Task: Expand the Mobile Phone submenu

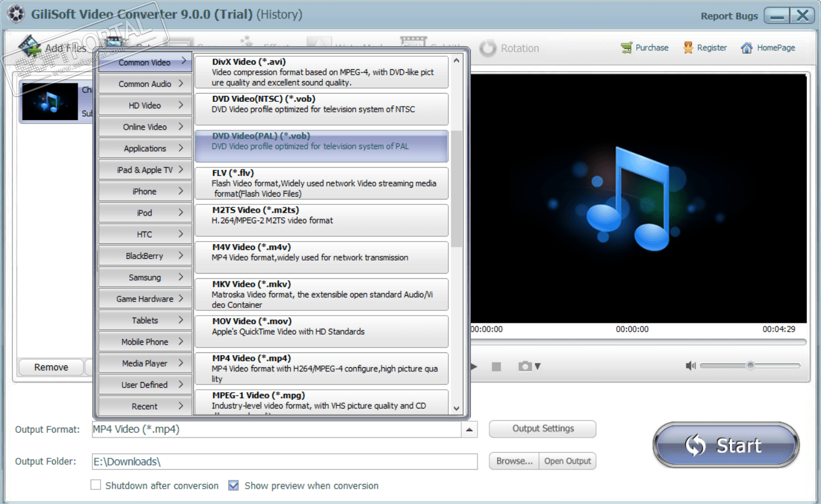Action: pos(145,342)
